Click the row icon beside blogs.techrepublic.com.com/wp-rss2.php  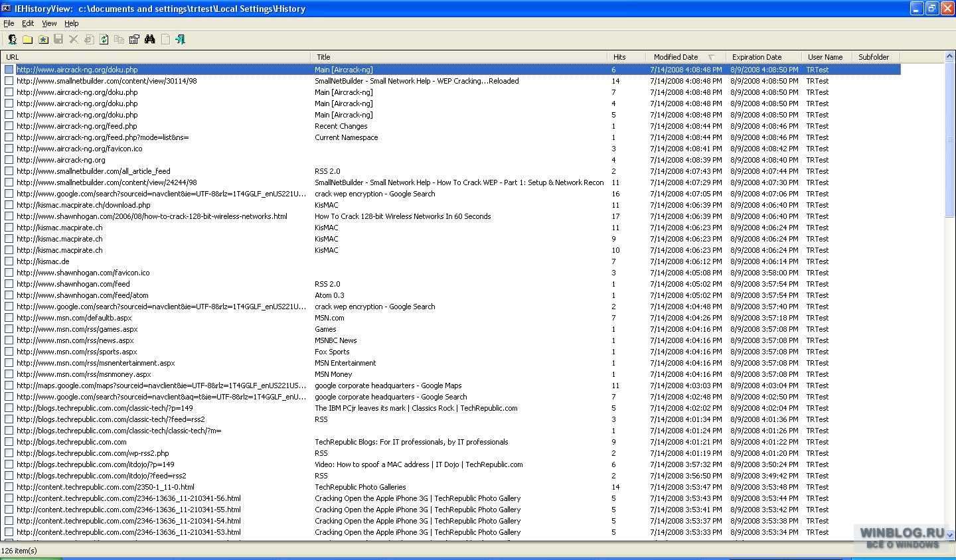pyautogui.click(x=9, y=453)
